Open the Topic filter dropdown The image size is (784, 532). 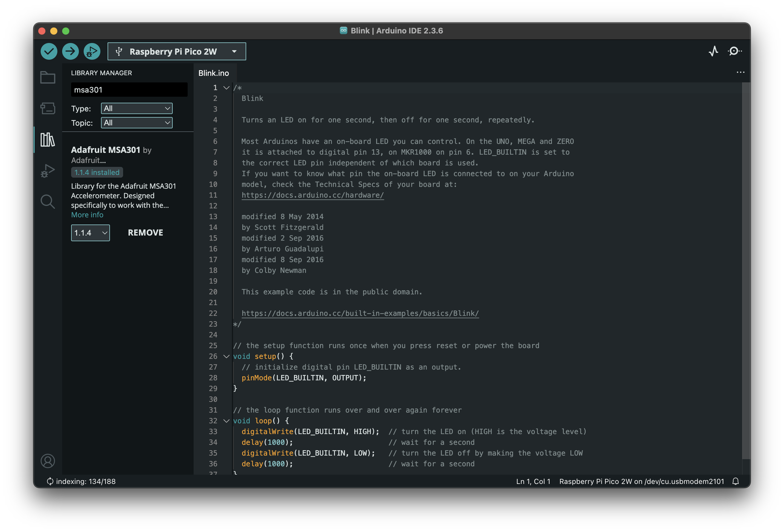pos(137,123)
